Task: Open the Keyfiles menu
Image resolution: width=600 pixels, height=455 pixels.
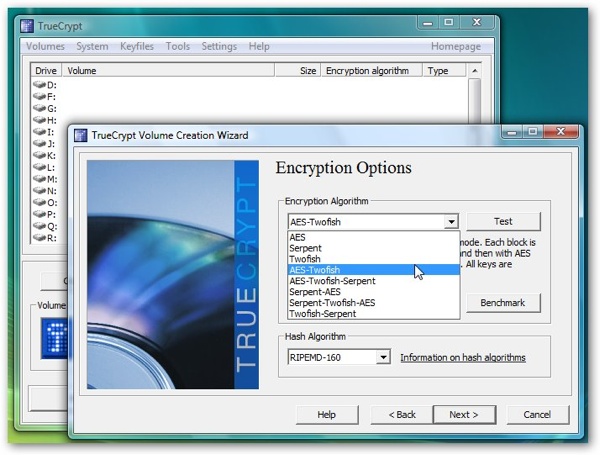Action: (x=137, y=46)
